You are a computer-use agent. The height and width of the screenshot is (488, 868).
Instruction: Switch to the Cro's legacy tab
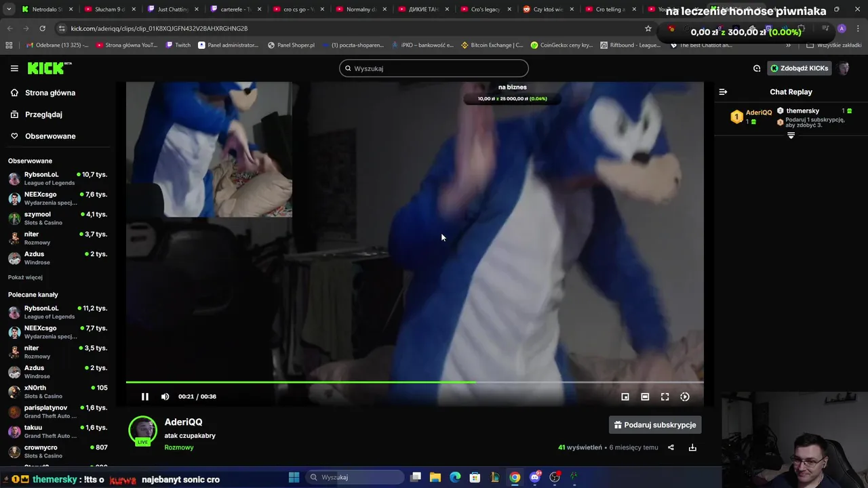(x=485, y=9)
